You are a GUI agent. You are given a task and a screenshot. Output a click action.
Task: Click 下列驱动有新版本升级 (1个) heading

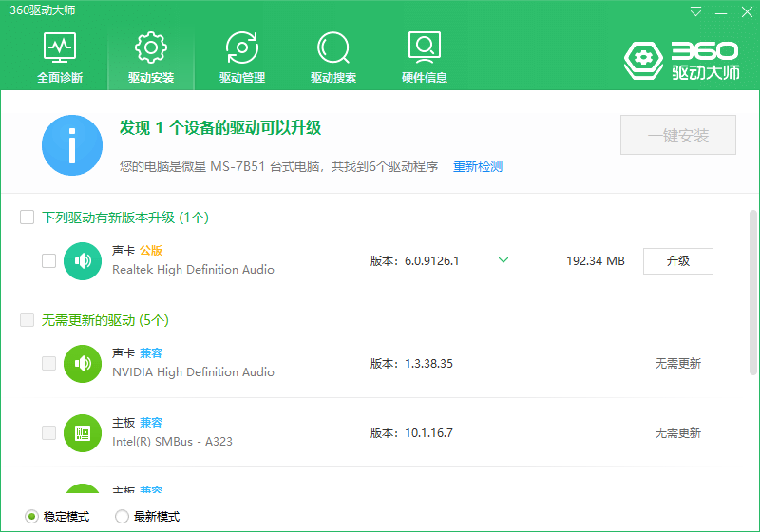click(x=125, y=218)
